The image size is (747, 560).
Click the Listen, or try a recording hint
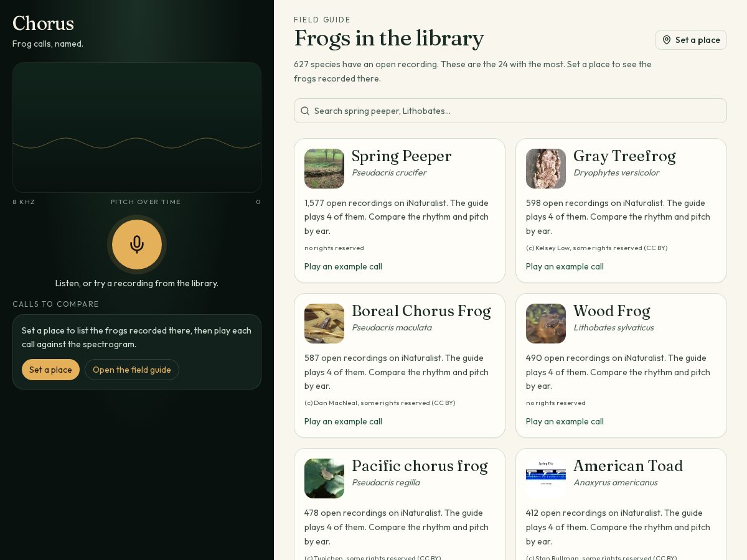point(137,283)
